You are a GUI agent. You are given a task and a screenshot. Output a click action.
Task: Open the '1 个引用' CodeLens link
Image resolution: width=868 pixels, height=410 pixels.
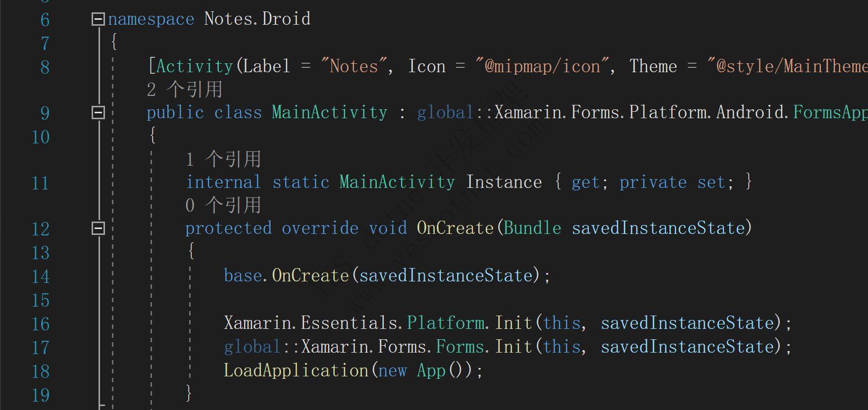223,159
